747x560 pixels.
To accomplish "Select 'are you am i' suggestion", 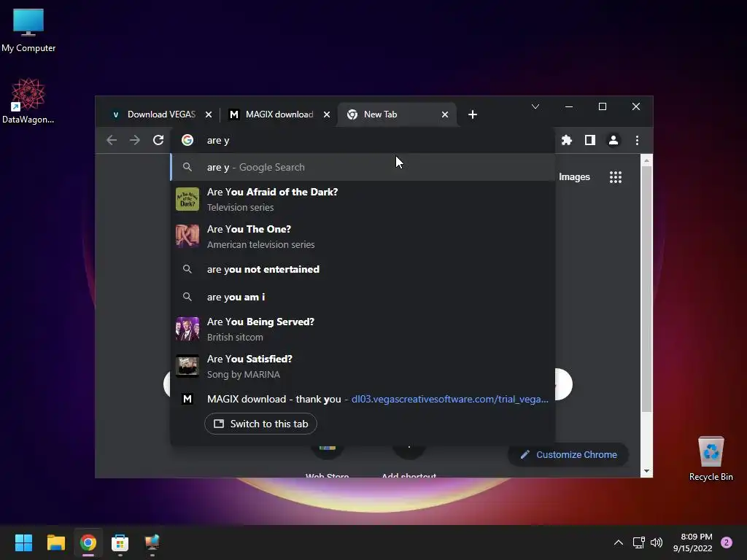I will [363, 297].
